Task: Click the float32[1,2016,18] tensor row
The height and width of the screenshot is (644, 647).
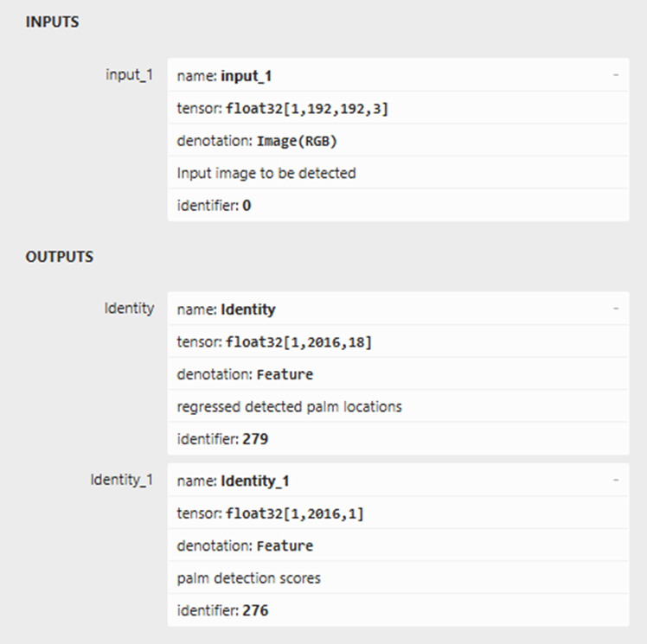Action: 398,341
